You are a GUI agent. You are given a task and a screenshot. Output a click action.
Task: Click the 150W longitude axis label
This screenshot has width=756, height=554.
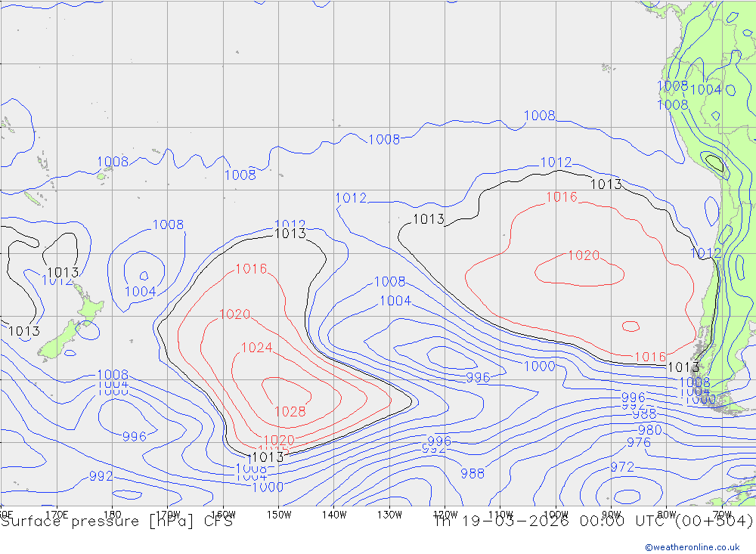(x=279, y=515)
